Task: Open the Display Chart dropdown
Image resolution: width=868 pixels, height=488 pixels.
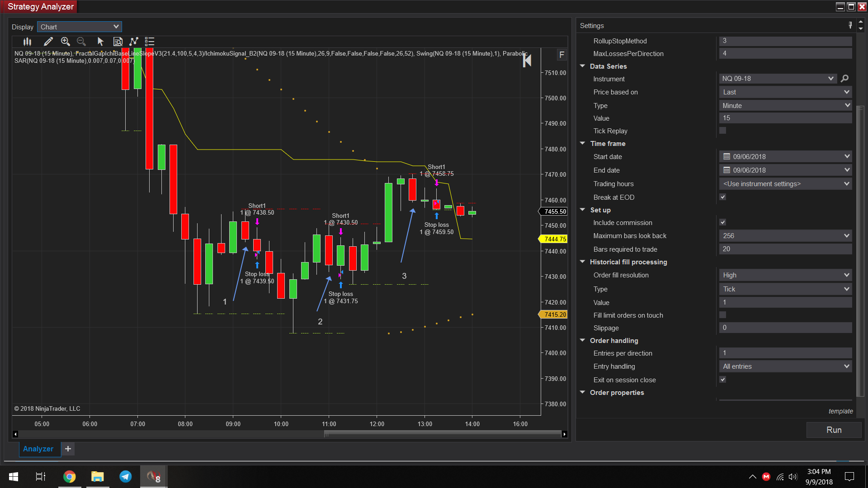Action: pyautogui.click(x=80, y=27)
